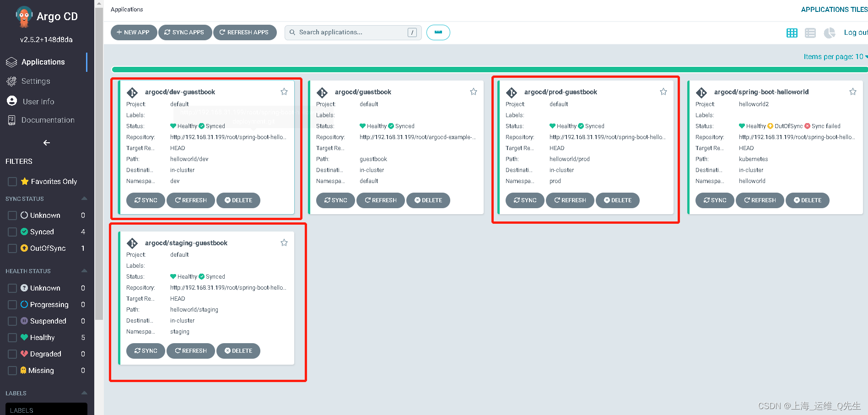Favorite the argocd/dev-guestbook app star
This screenshot has height=415, width=868.
pyautogui.click(x=284, y=92)
